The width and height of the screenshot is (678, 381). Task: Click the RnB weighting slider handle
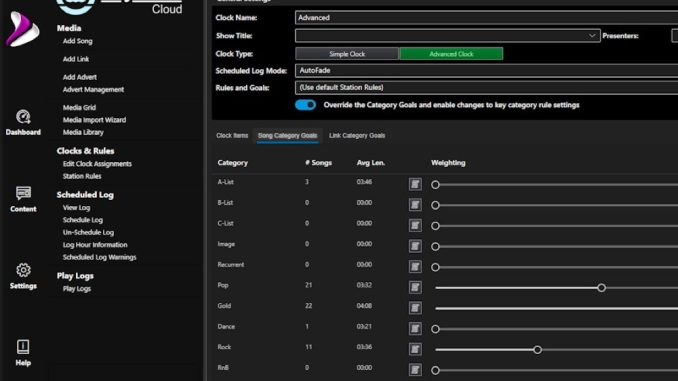[x=435, y=370]
